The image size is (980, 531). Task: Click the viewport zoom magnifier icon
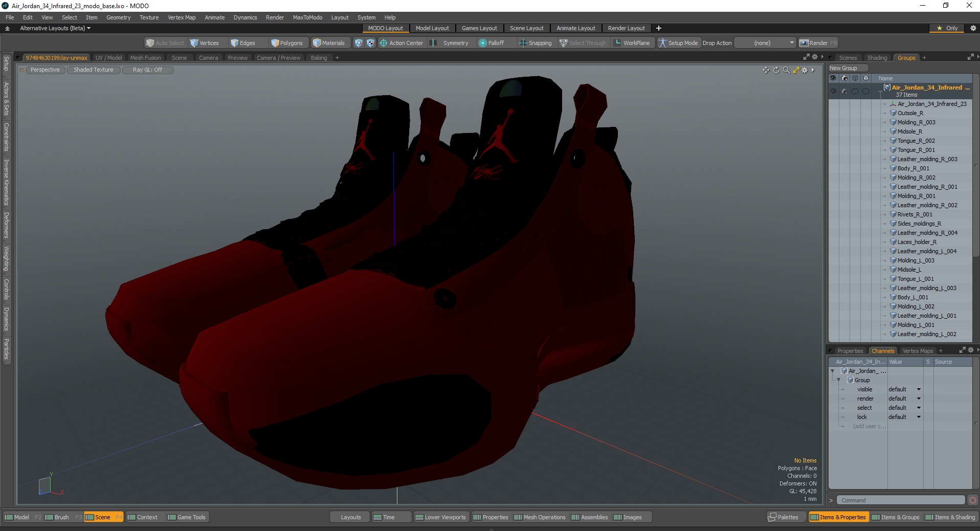(x=786, y=70)
